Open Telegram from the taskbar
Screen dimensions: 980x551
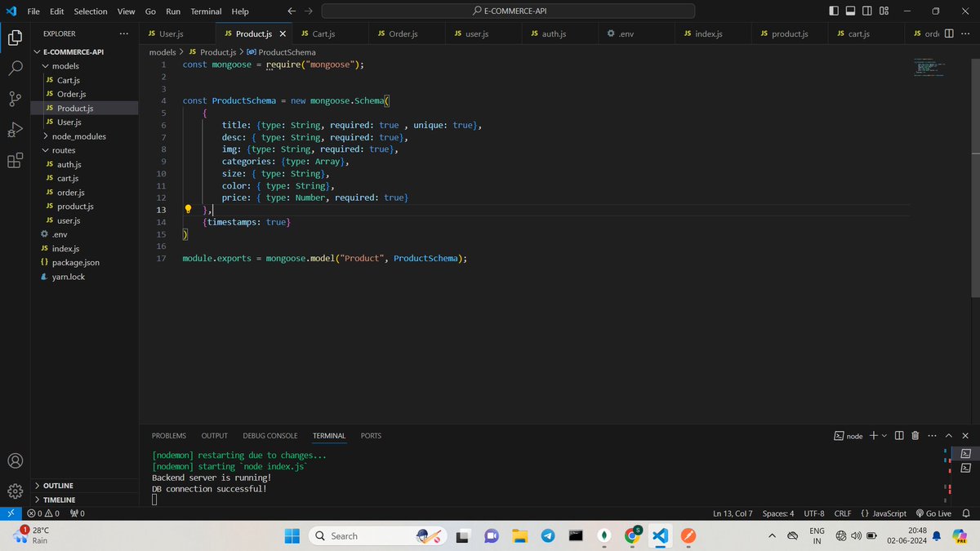pyautogui.click(x=547, y=535)
